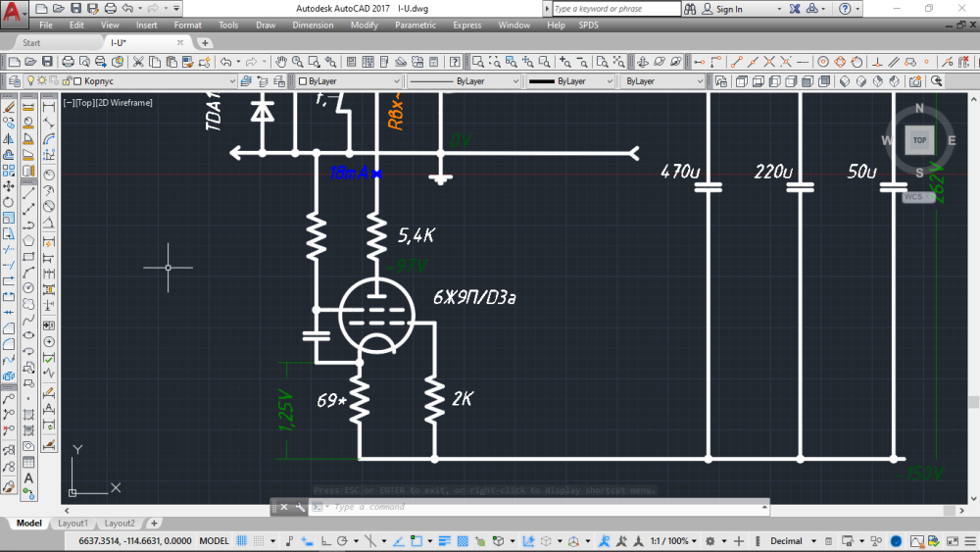980x552 pixels.
Task: Click the TOP face of the ViewCube
Action: (919, 140)
